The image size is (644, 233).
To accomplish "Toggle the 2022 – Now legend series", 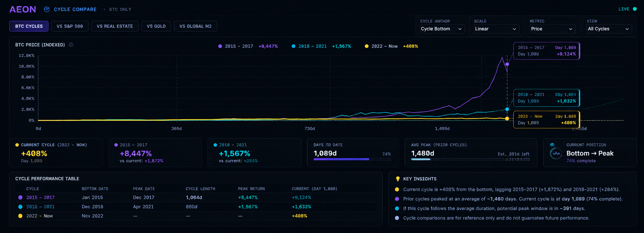I will [x=391, y=46].
